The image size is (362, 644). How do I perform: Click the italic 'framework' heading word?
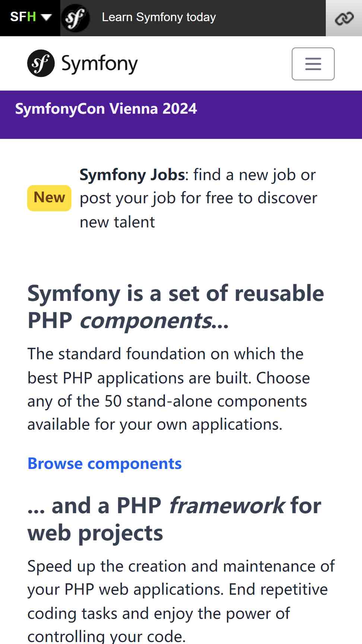pyautogui.click(x=227, y=506)
